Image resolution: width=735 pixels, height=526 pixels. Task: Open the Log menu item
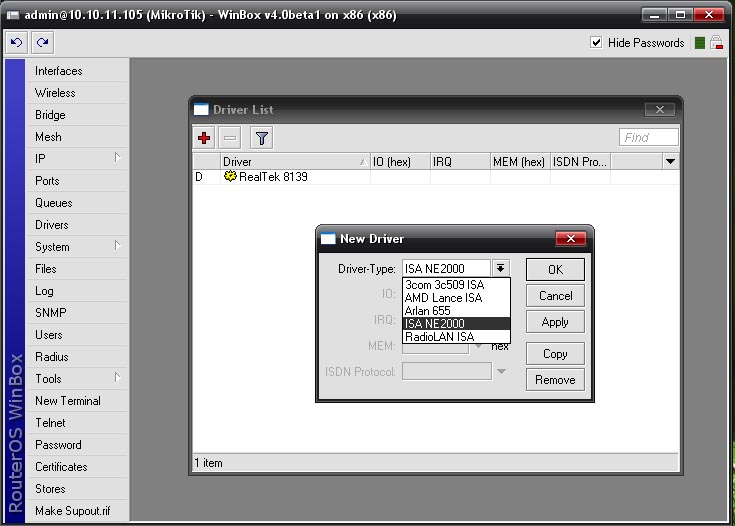77,291
